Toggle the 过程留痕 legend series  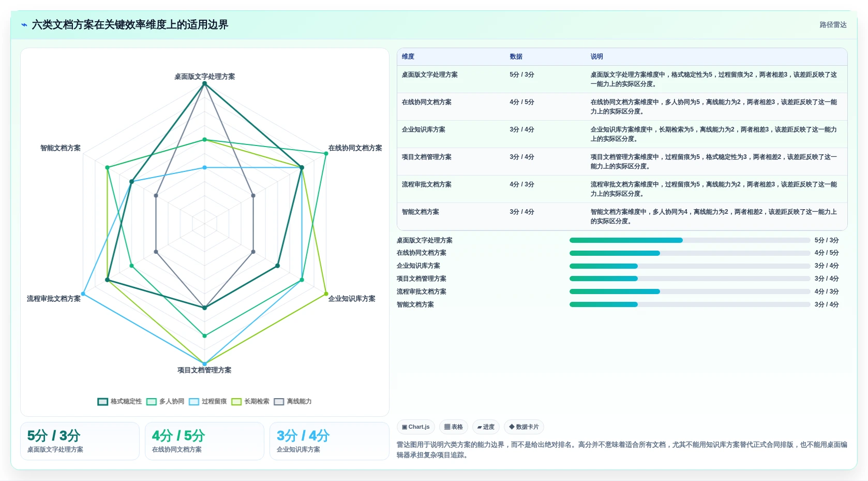(x=207, y=401)
